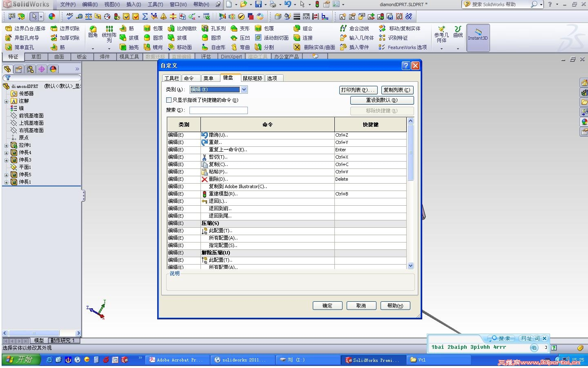
Task: Open the 孔系列 hole series tool
Action: [x=214, y=29]
